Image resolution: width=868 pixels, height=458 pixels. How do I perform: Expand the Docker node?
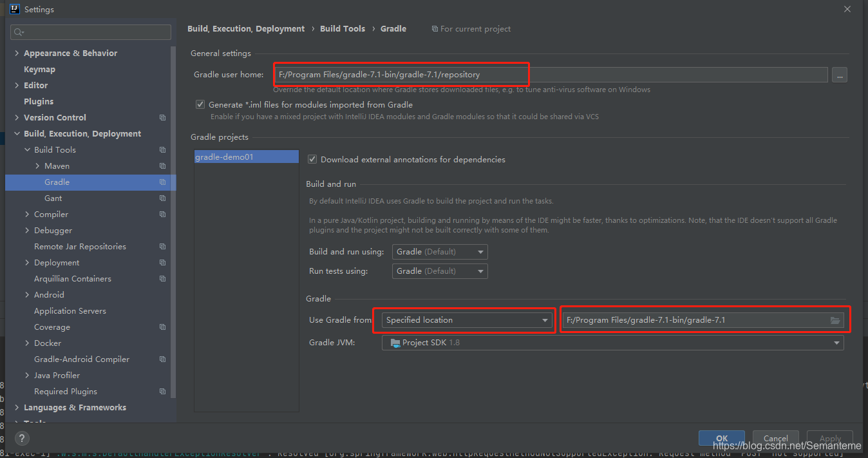click(27, 343)
